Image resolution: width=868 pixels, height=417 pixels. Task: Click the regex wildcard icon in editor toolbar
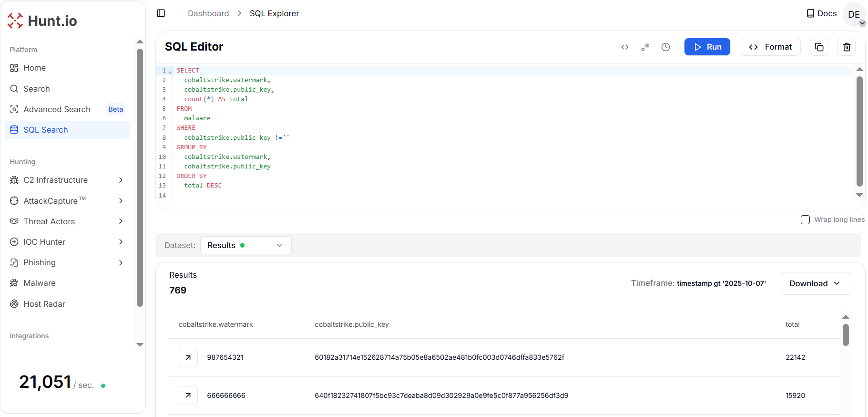pyautogui.click(x=645, y=47)
